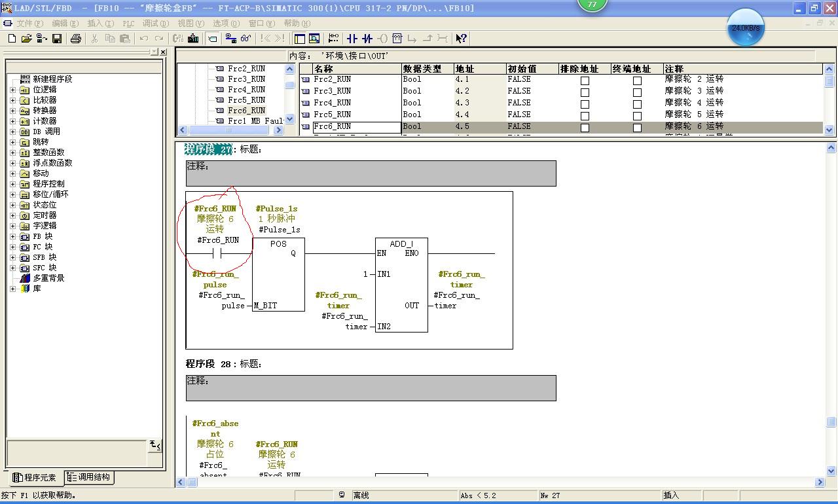Check 排除地址 box for Frc6_RUN row
This screenshot has height=504, width=838.
click(585, 128)
